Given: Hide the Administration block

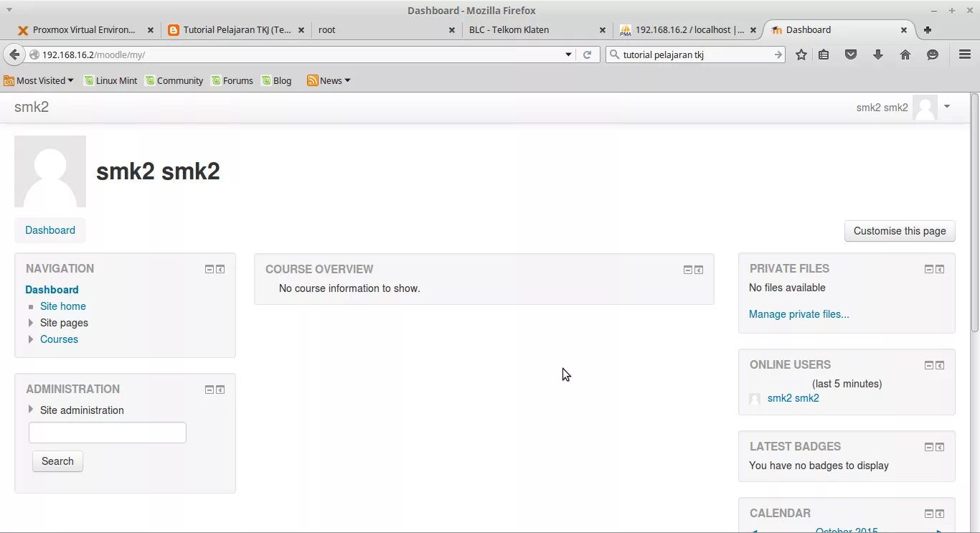Looking at the screenshot, I should coord(209,390).
